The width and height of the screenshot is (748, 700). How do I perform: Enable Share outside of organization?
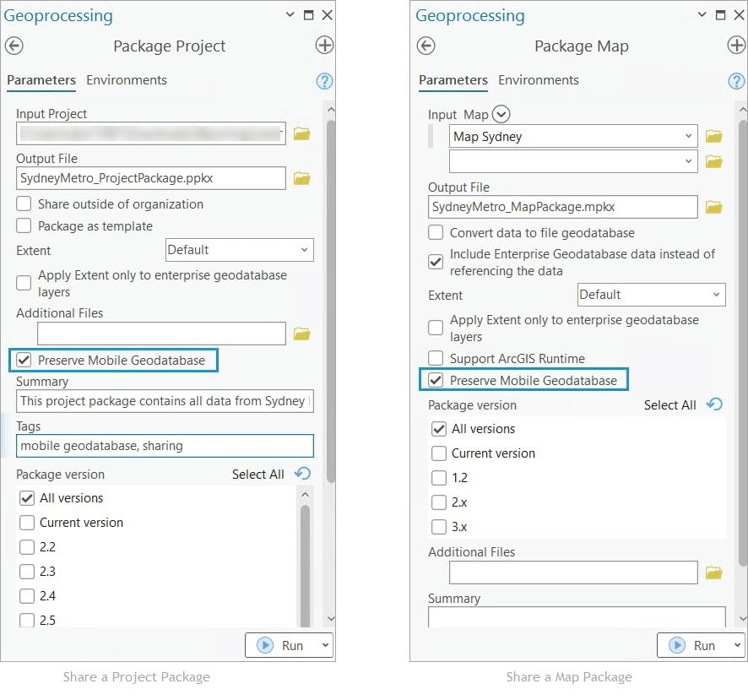[24, 204]
